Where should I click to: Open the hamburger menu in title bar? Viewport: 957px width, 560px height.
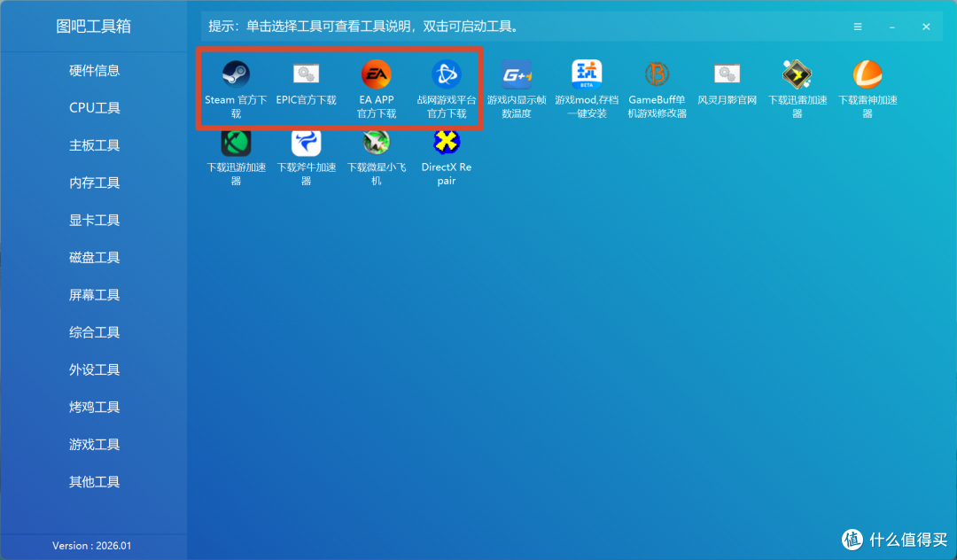click(858, 27)
